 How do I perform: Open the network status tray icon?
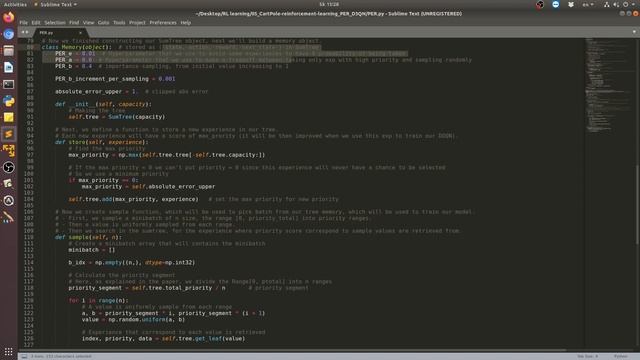click(x=607, y=4)
